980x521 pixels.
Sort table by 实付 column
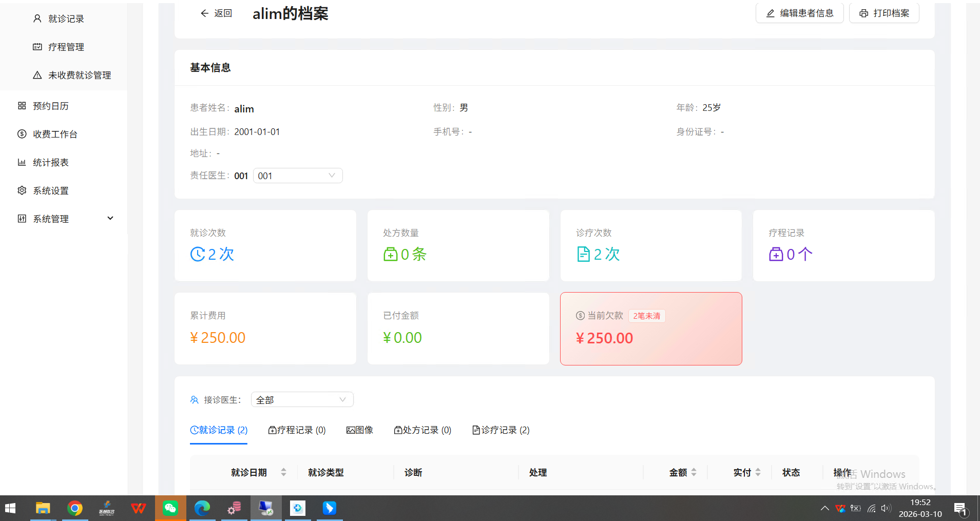click(758, 472)
